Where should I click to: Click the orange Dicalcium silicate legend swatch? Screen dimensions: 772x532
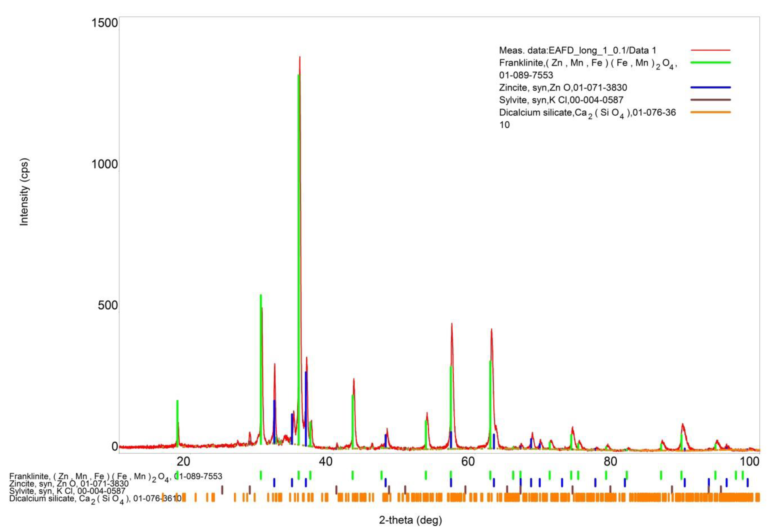coord(710,112)
